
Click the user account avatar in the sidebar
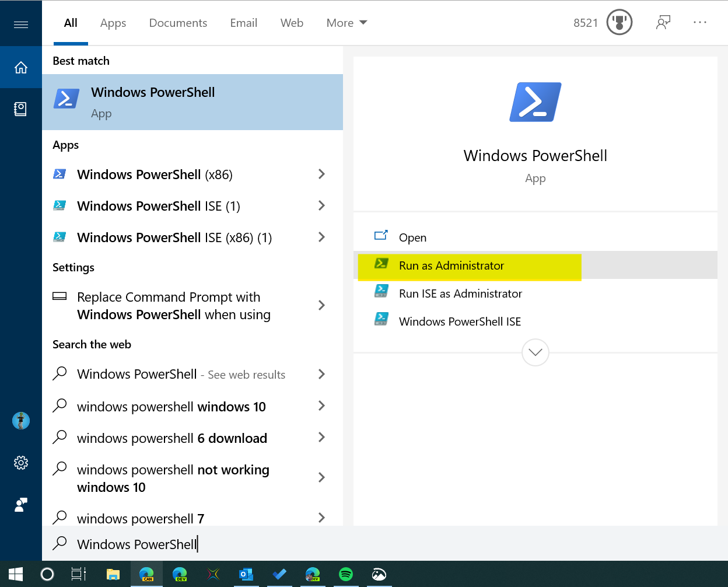[x=21, y=421]
